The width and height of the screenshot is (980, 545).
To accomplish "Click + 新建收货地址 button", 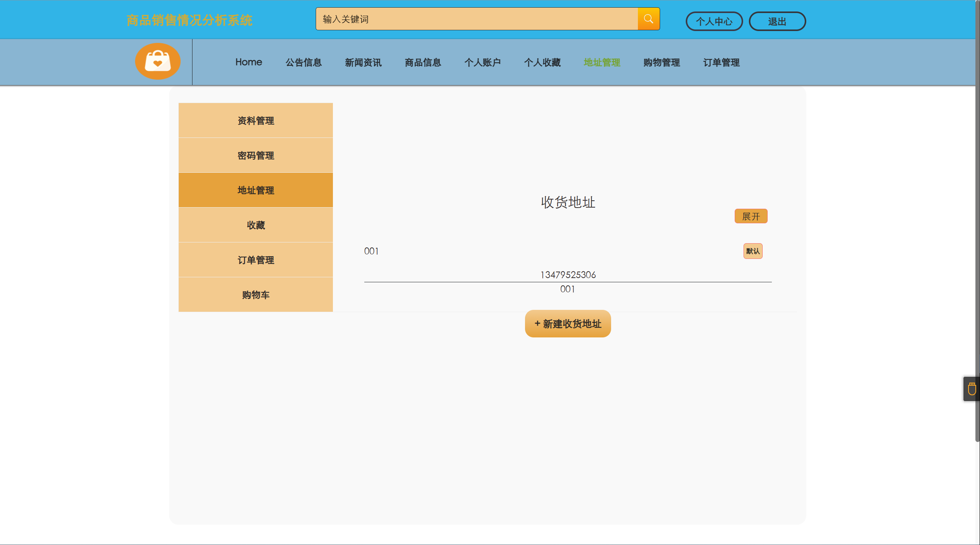I will pos(568,324).
